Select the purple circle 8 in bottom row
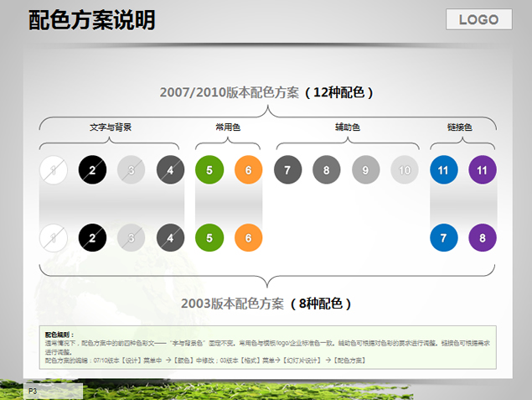 (483, 237)
